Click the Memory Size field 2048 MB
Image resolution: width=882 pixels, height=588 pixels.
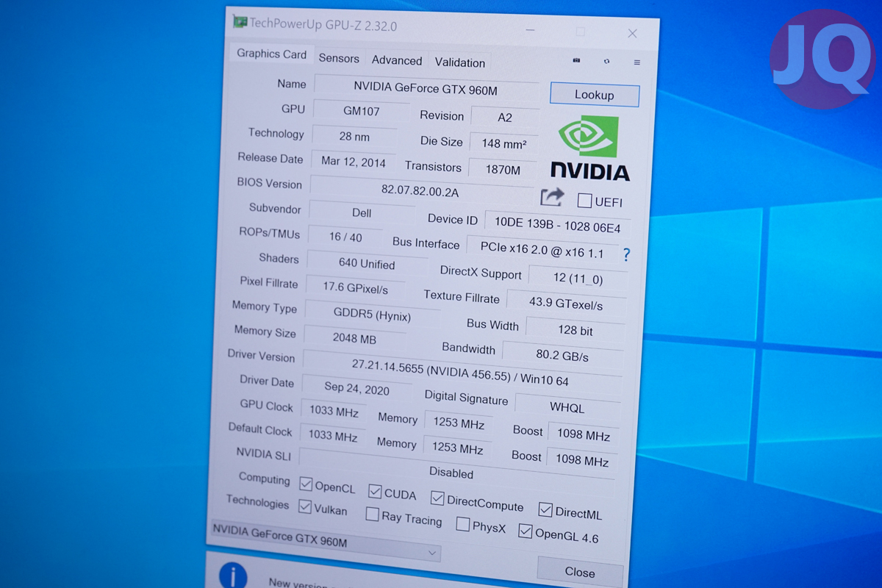click(354, 338)
